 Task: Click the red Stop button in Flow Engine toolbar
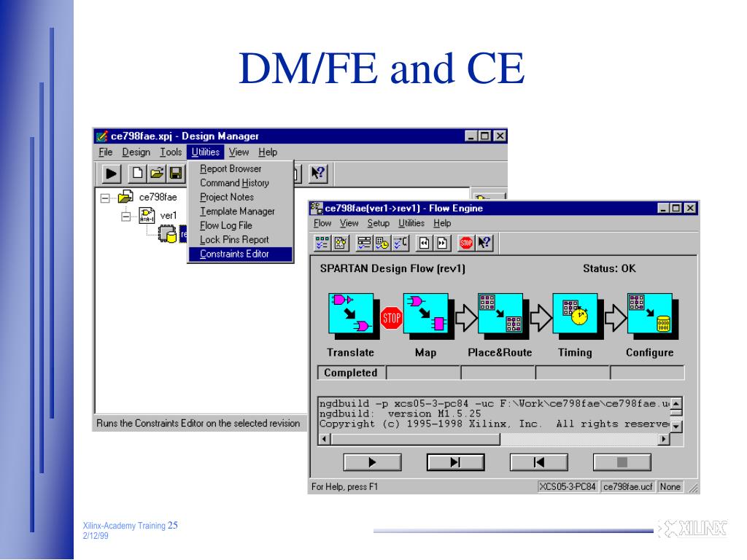pos(466,243)
